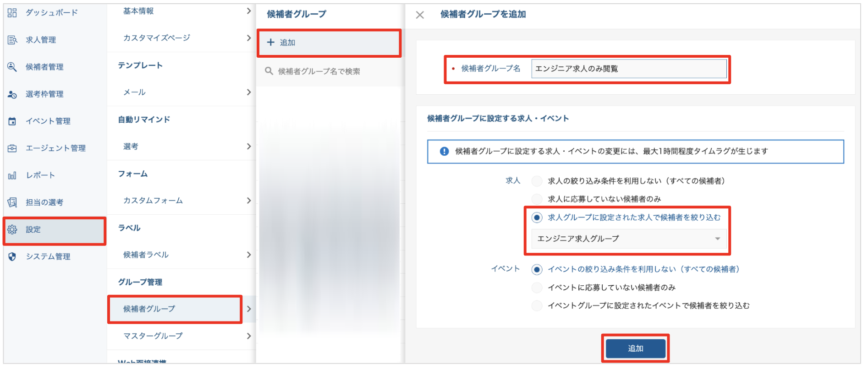Click the 候補者グループ名 text field
The width and height of the screenshot is (868, 370).
click(x=628, y=69)
